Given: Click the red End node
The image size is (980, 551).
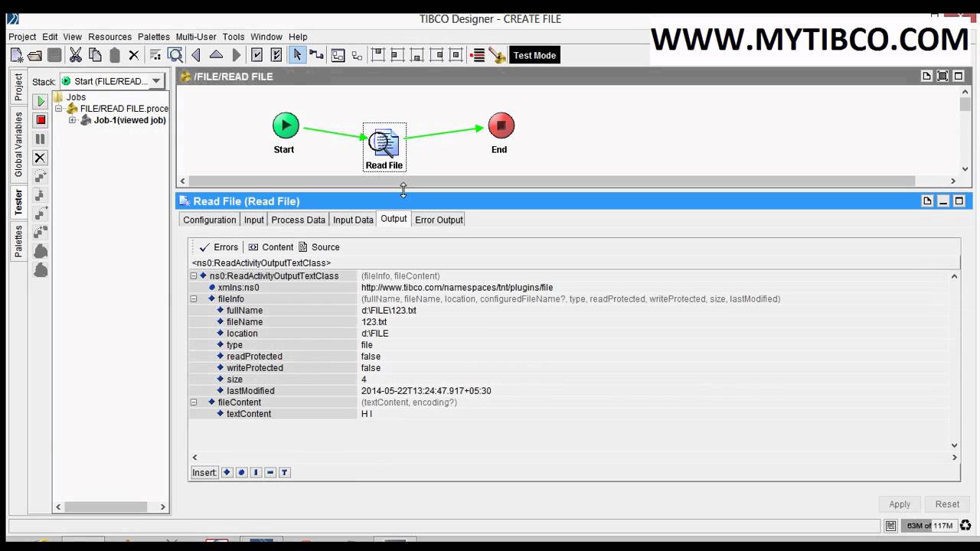Looking at the screenshot, I should (501, 125).
